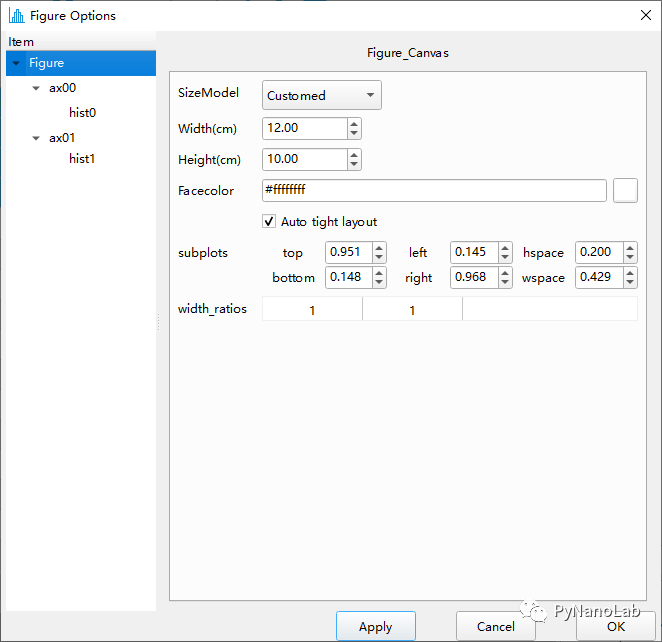662x642 pixels.
Task: Click the second width_ratios cell
Action: (412, 309)
